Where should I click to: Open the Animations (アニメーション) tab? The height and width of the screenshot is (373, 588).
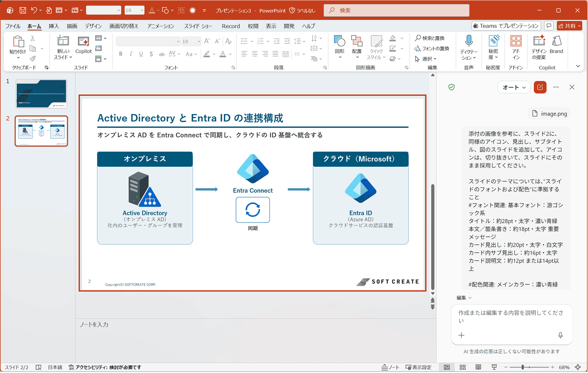point(161,26)
